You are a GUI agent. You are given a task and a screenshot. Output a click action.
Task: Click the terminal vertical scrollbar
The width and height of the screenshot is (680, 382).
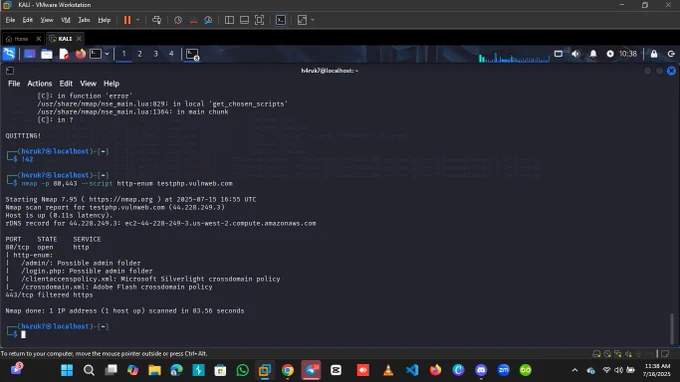[673, 328]
